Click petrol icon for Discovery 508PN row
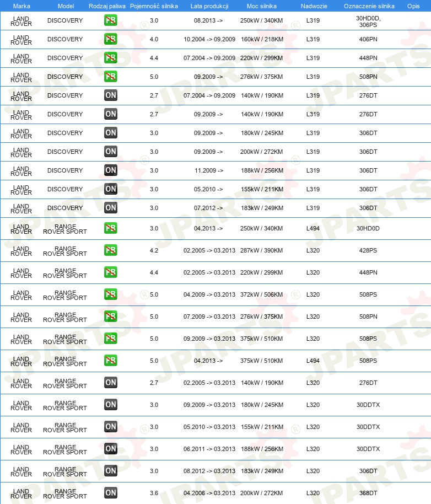 point(110,77)
